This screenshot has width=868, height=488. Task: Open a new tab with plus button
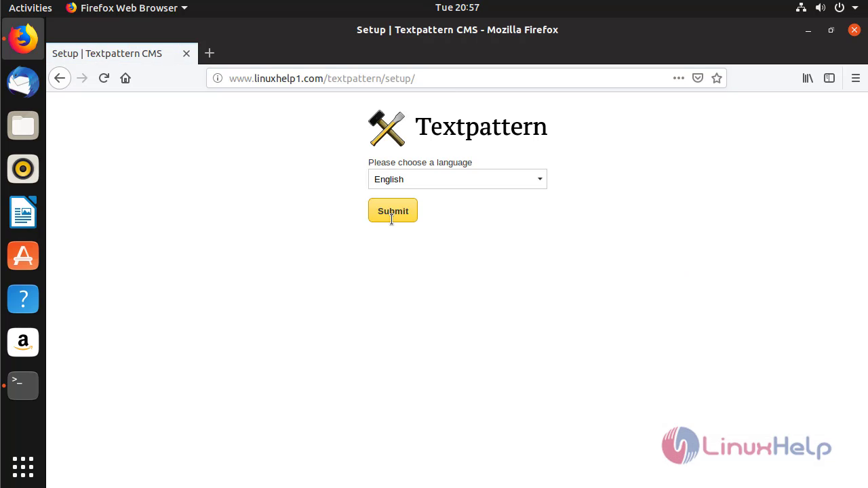[x=210, y=53]
